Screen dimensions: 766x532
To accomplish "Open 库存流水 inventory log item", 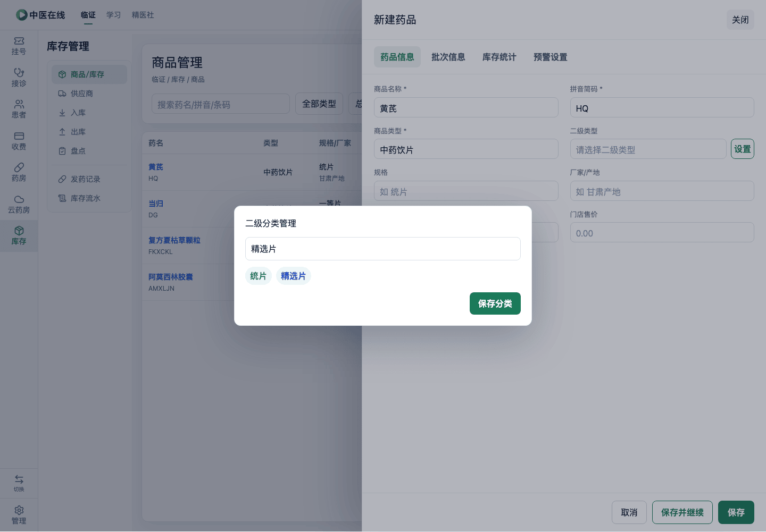I will [89, 198].
